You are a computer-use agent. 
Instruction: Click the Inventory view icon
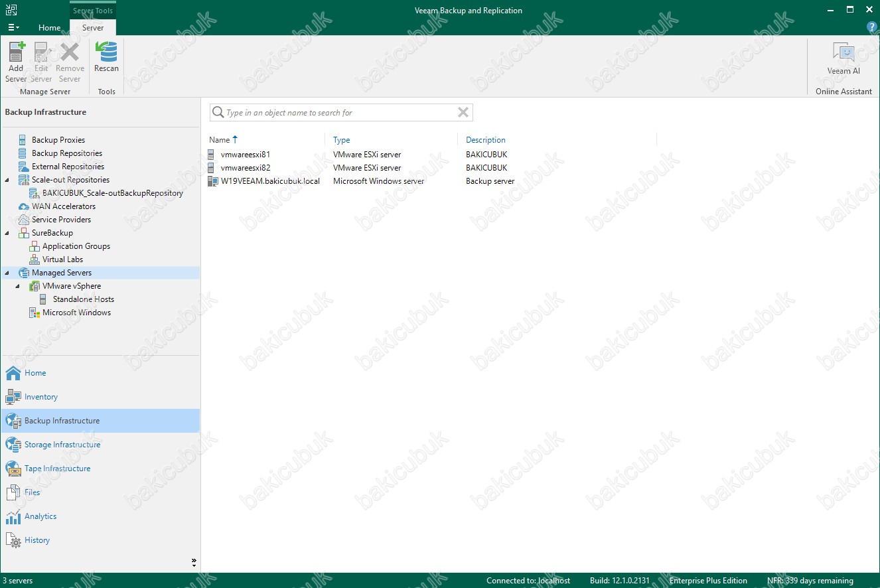click(13, 397)
